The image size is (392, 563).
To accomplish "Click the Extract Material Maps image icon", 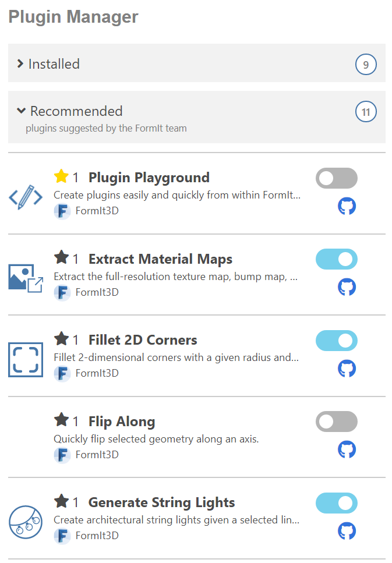I will coord(26,279).
